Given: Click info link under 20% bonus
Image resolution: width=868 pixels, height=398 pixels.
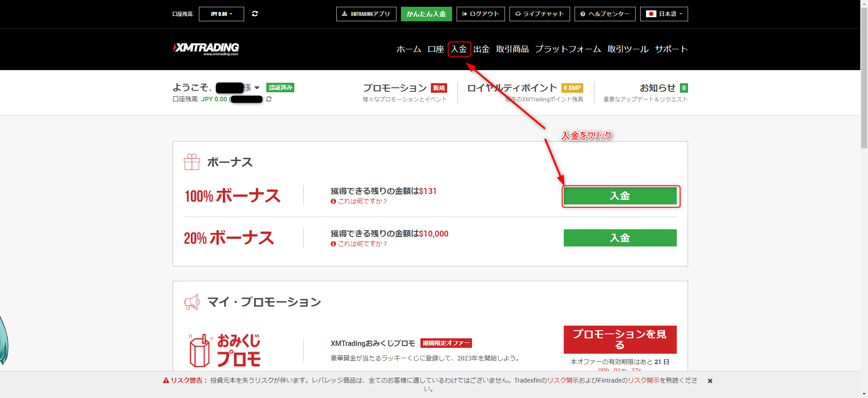Looking at the screenshot, I should [359, 244].
